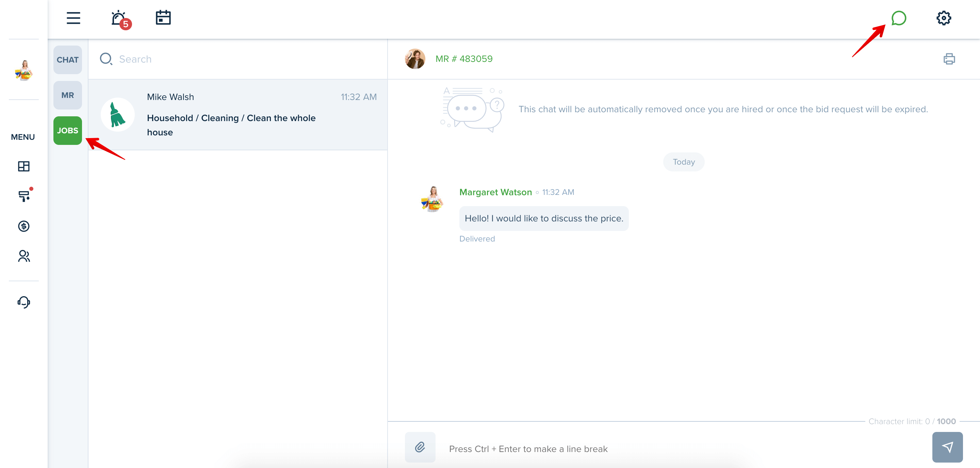The image size is (980, 468).
Task: Open the calendar icon in top bar
Action: 163,17
